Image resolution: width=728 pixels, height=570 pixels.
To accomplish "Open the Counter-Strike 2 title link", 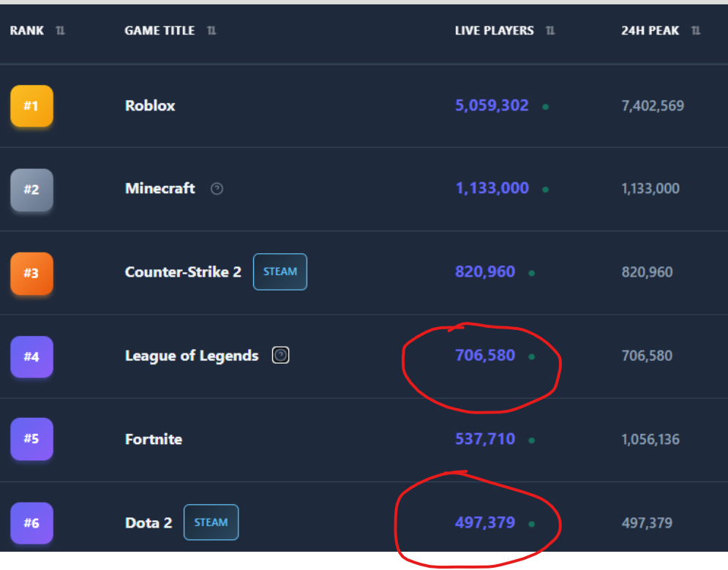I will pos(183,272).
